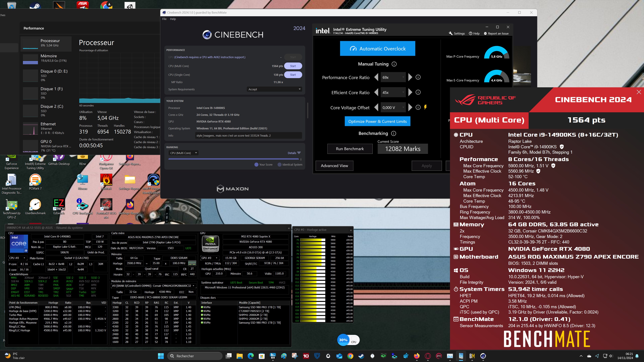Open the CPU (Multi Core) ranking dropdown

tap(183, 153)
